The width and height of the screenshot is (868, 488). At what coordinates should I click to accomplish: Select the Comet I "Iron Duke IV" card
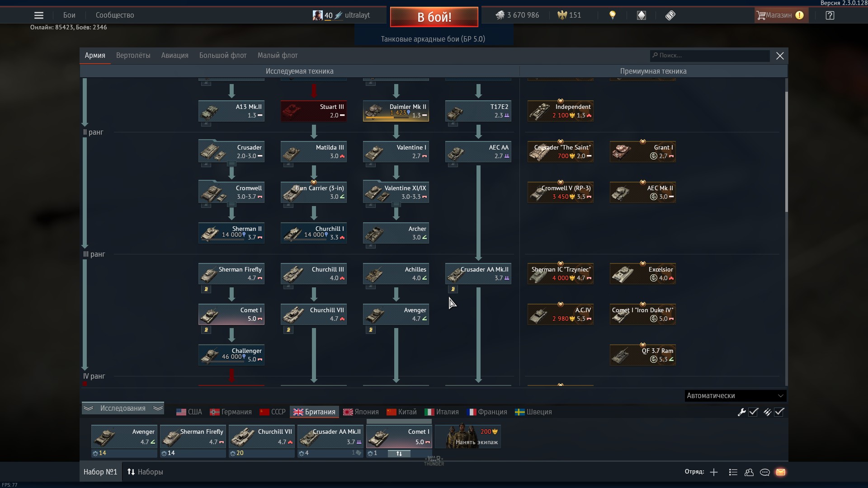(643, 314)
